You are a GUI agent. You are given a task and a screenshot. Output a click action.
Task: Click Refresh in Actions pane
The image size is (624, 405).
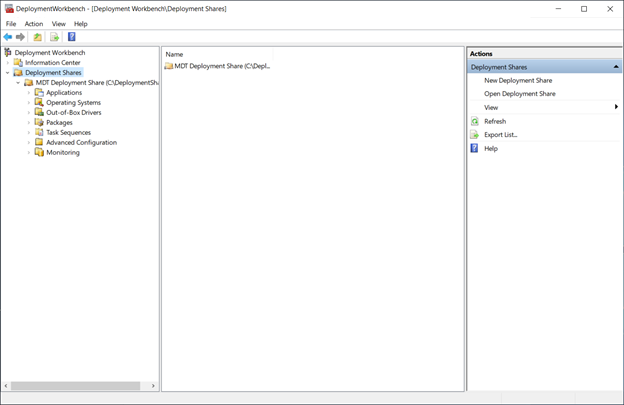[x=495, y=121]
